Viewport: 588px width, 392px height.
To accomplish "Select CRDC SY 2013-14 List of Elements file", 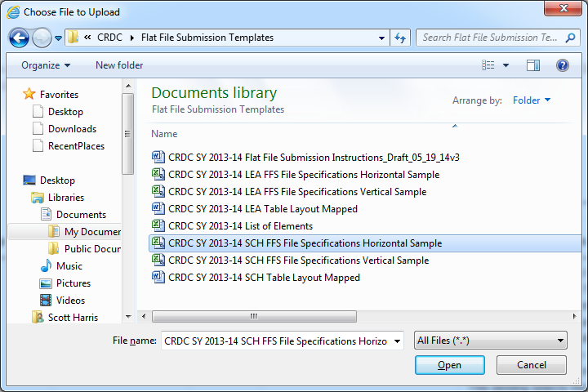I will [240, 226].
